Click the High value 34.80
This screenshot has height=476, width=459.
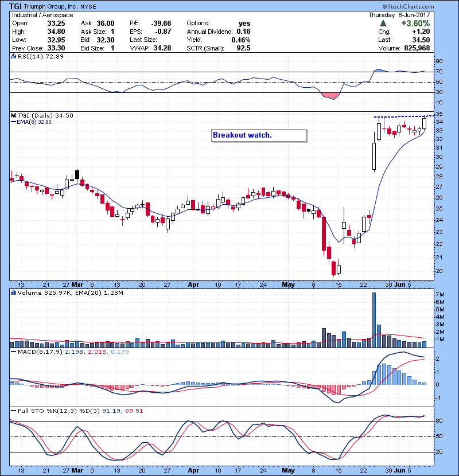tap(56, 32)
